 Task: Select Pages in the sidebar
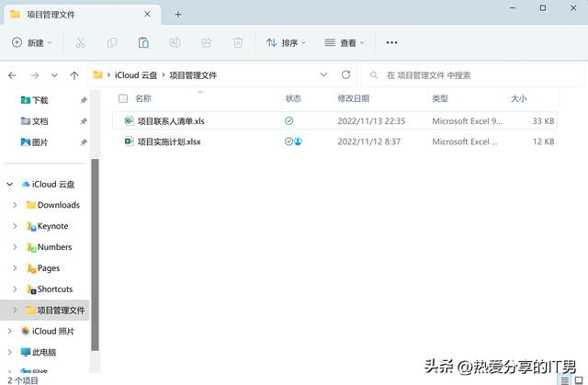tap(43, 268)
